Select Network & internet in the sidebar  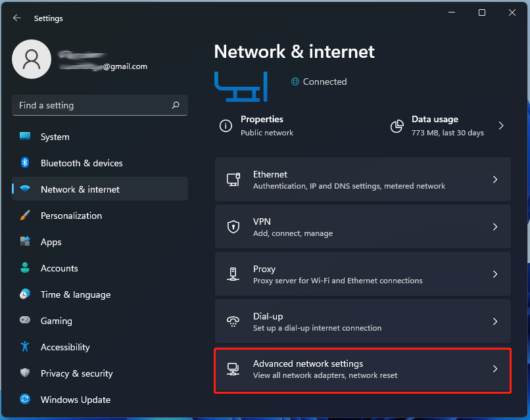pyautogui.click(x=79, y=189)
